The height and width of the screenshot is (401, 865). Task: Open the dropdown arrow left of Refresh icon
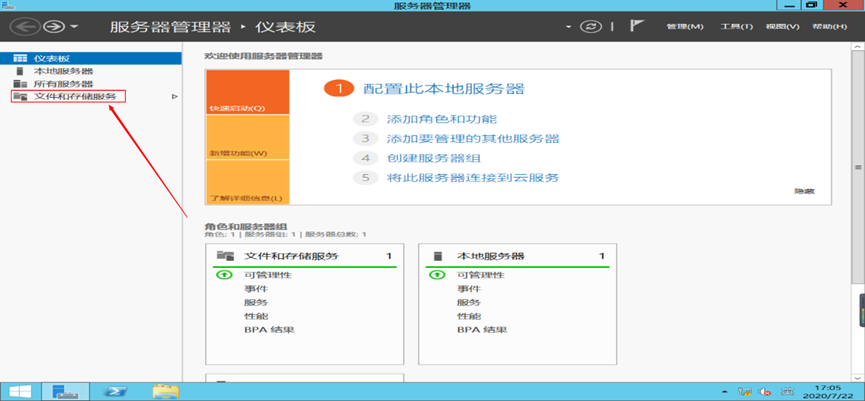click(x=569, y=26)
